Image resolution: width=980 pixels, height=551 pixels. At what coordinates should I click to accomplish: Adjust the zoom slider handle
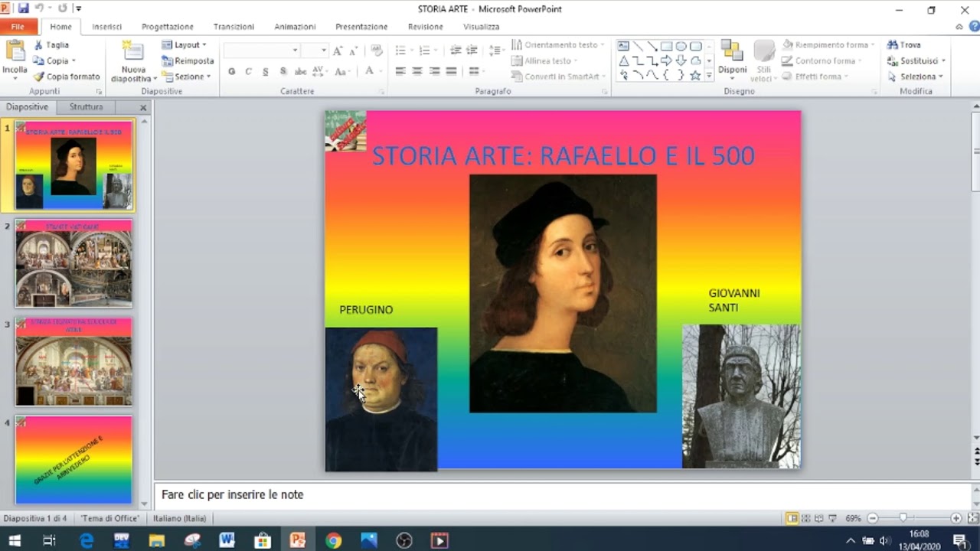(903, 518)
